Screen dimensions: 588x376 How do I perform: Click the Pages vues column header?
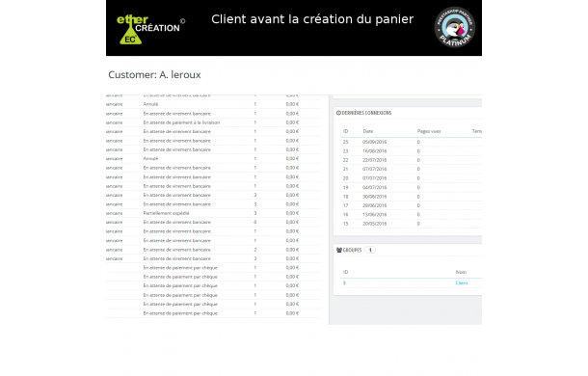(x=429, y=131)
